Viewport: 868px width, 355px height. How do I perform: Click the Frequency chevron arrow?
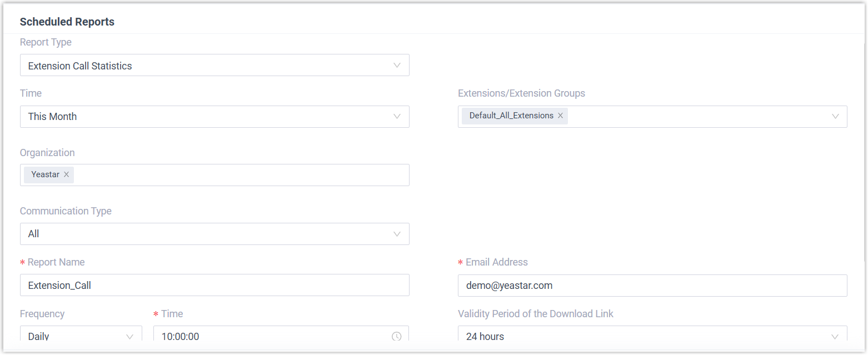pos(130,337)
